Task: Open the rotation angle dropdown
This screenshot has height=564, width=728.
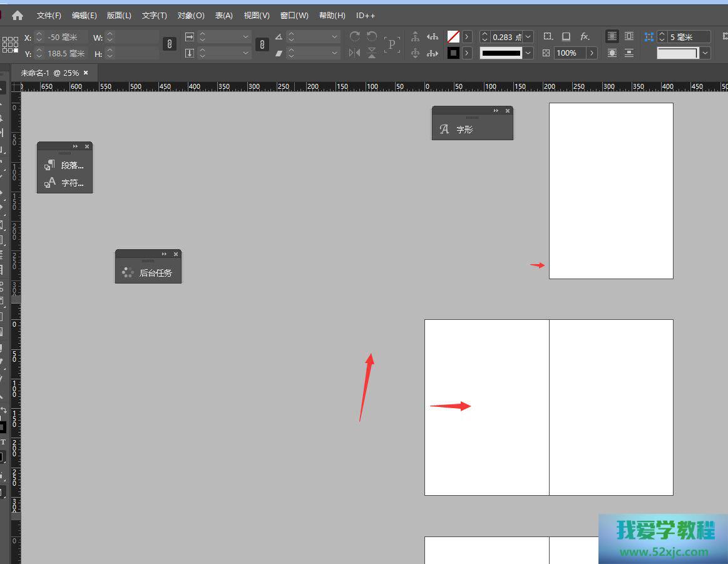Action: click(335, 37)
